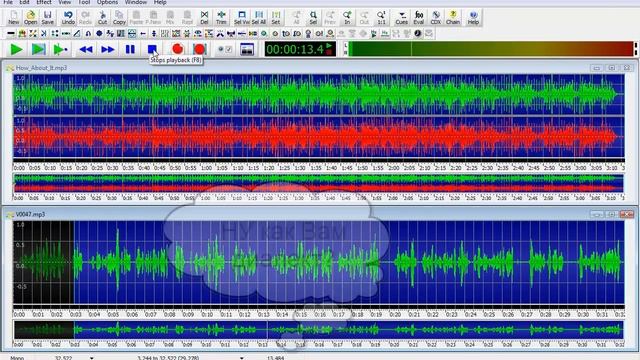Viewport: 640px width, 360px height.
Task: Pause playback
Action: click(x=130, y=49)
